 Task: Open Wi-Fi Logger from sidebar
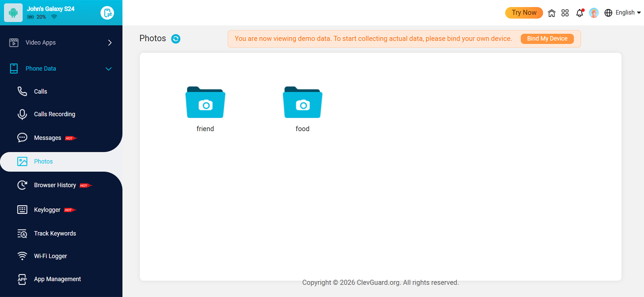(x=50, y=256)
